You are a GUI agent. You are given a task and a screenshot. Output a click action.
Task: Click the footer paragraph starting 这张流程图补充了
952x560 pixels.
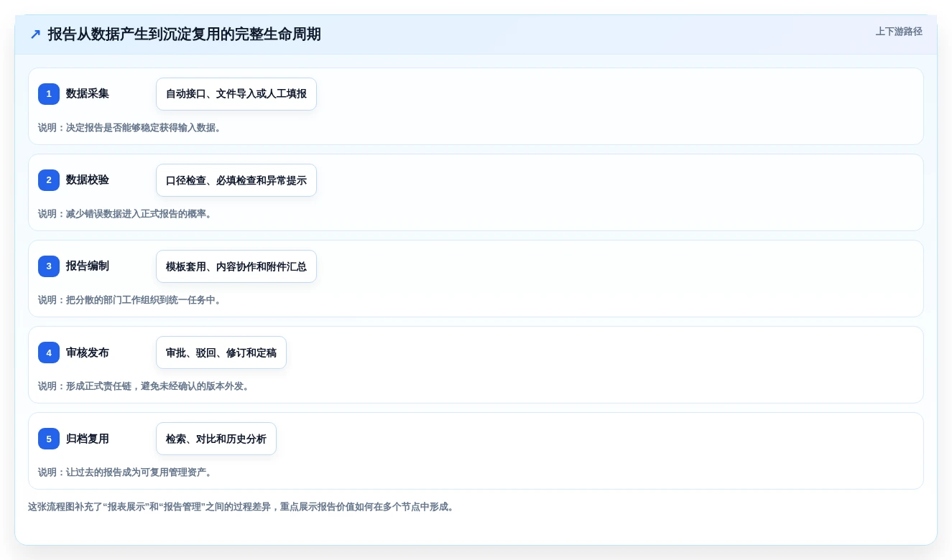pos(242,507)
